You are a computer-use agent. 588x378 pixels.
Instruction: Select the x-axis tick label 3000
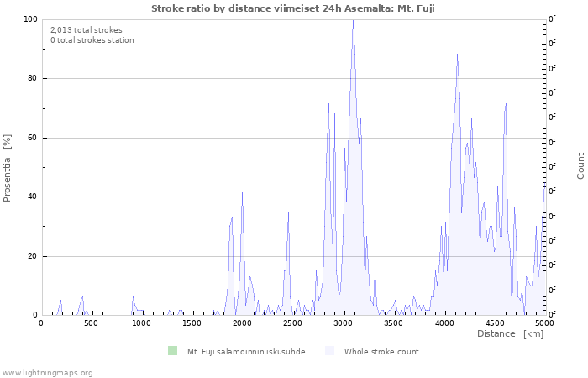click(343, 323)
